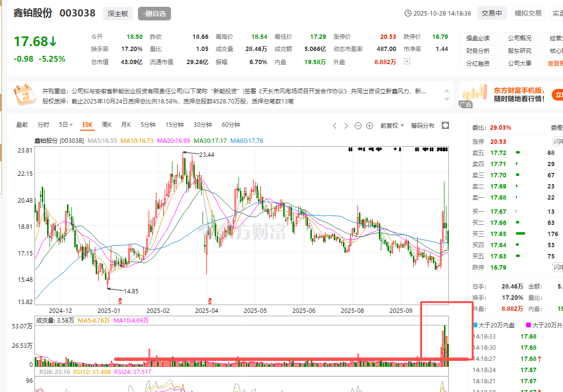Screen dimensions: 563x392
Task: Open the 5日 period dropdown
Action: pos(66,125)
